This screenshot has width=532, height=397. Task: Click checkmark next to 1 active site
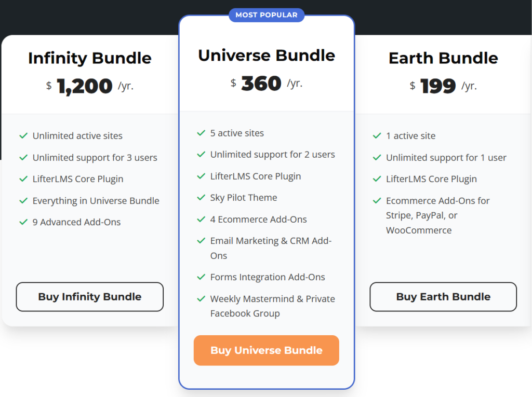coord(377,136)
